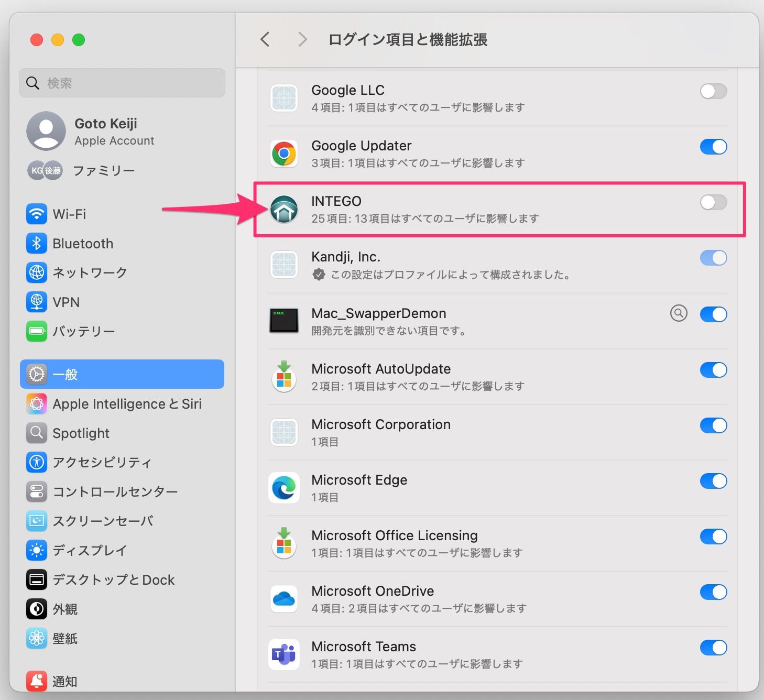Select the バッテリー sidebar label
The width and height of the screenshot is (764, 700).
pos(84,331)
